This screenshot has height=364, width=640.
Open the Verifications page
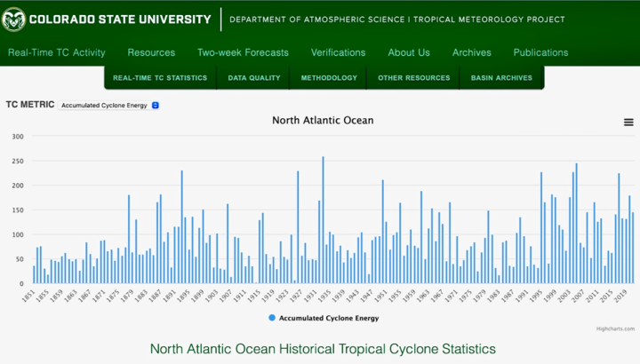(338, 52)
